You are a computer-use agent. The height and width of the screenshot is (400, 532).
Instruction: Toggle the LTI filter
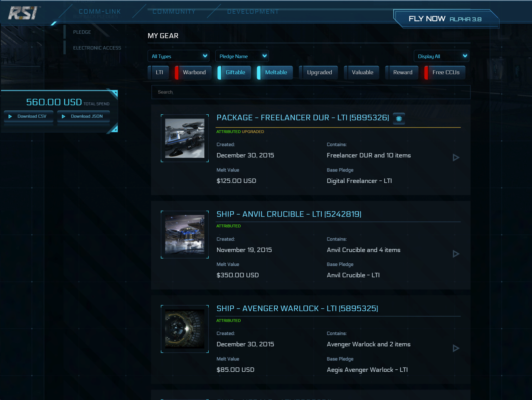click(159, 72)
